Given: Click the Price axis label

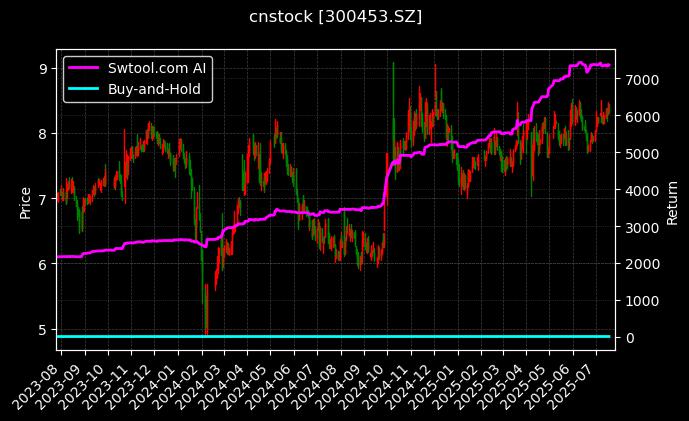Looking at the screenshot, I should pos(26,200).
